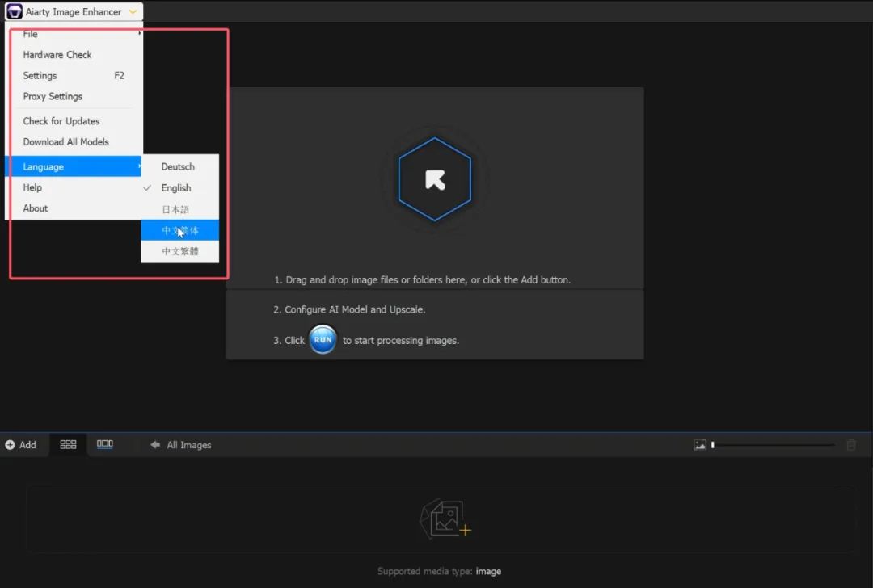Adjust the thumbnail size slider
This screenshot has height=588, width=873.
773,445
